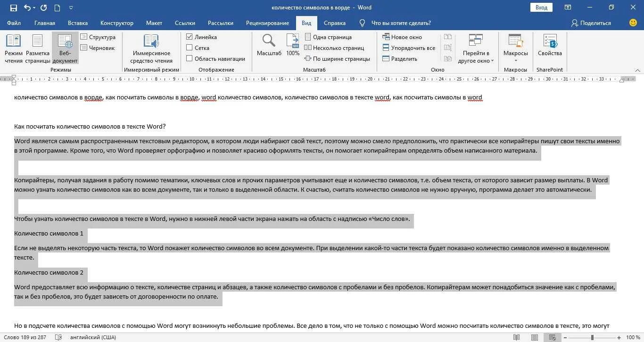Image resolution: width=644 pixels, height=342 pixels.
Task: Choose Одна страница zoom
Action: [328, 37]
